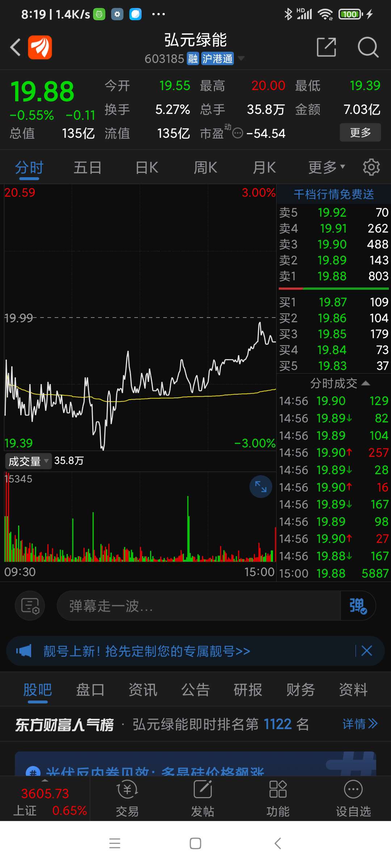Tap 卖3 price 19.90 row

[x=334, y=244]
